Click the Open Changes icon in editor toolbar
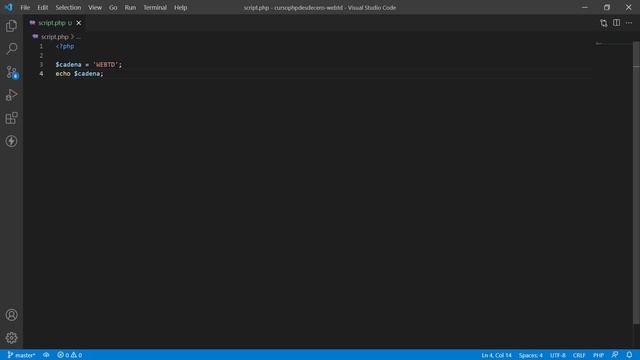The image size is (640, 360). (x=604, y=23)
